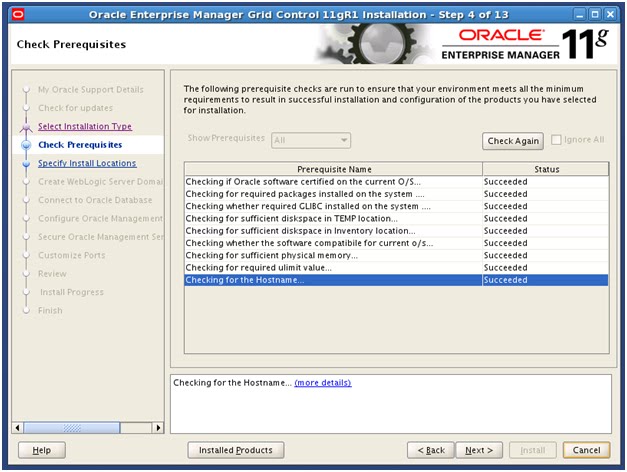Select the row Checking whether the software compatibile
This screenshot has width=627, height=472.
point(396,243)
